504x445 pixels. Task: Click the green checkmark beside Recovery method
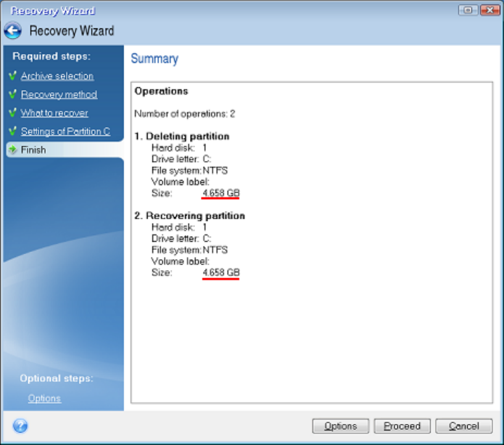point(12,94)
